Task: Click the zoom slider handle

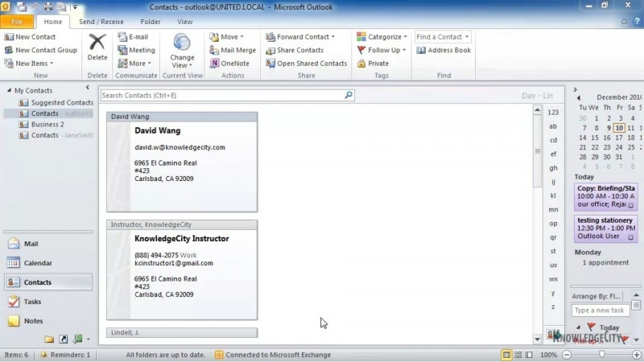Action: [601, 355]
